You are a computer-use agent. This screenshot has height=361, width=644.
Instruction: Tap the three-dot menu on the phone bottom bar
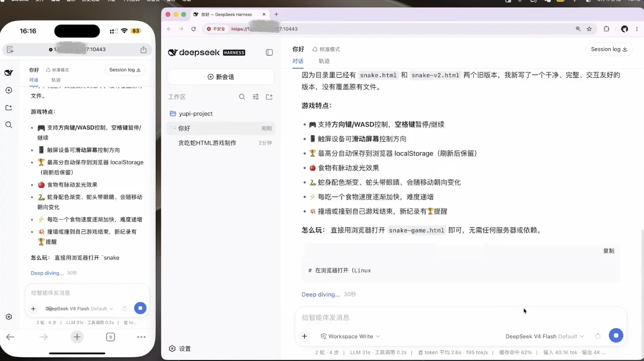tap(141, 337)
